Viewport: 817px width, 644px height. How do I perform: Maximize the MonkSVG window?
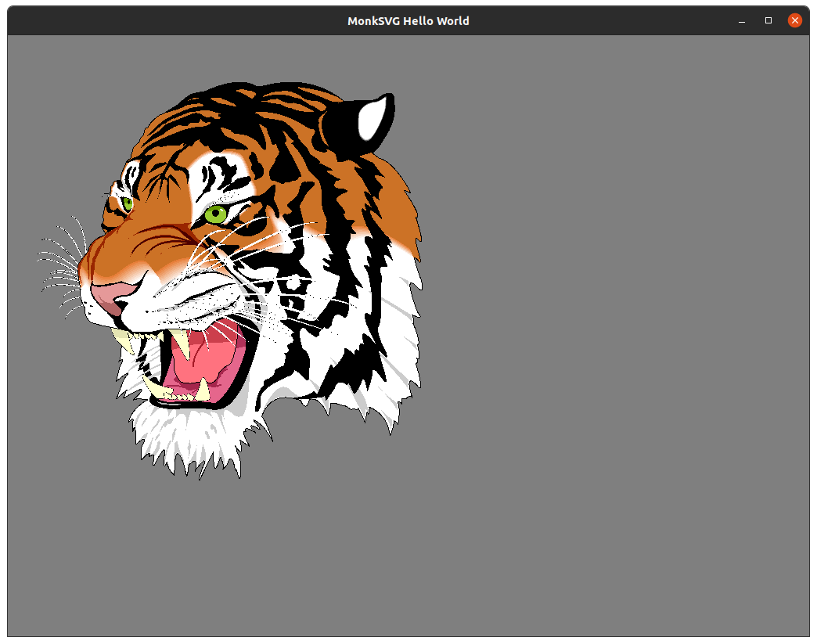[x=768, y=20]
